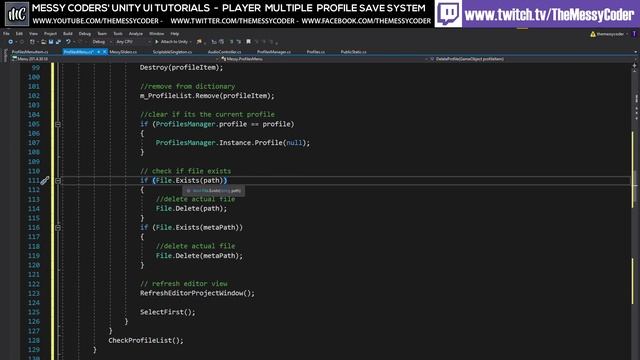Open the Help menu

pos(175,34)
